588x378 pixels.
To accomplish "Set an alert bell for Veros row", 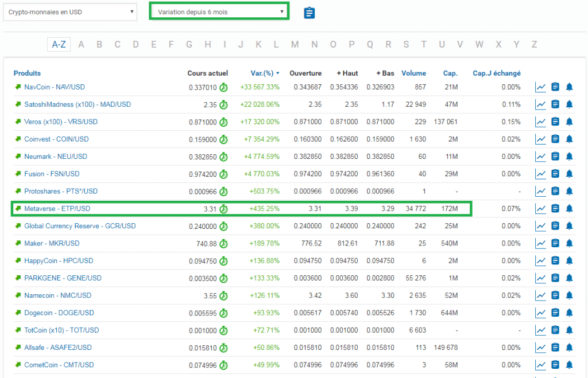I will [x=569, y=122].
